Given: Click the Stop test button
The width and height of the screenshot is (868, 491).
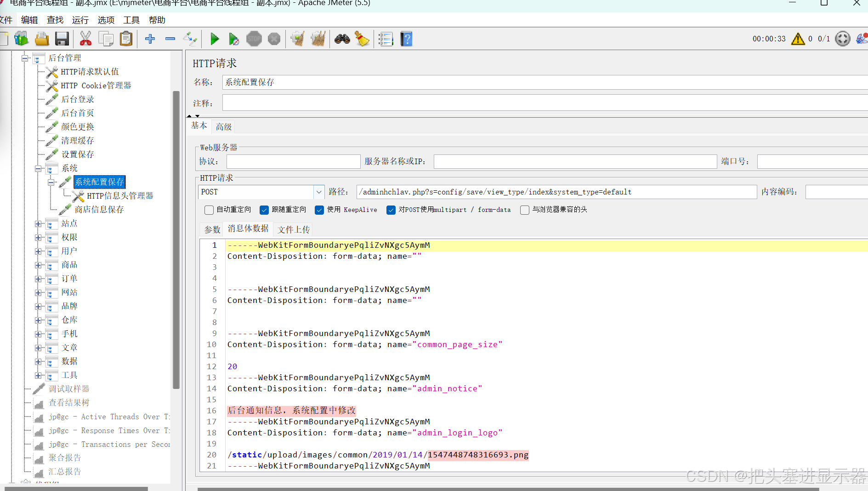Looking at the screenshot, I should 254,39.
